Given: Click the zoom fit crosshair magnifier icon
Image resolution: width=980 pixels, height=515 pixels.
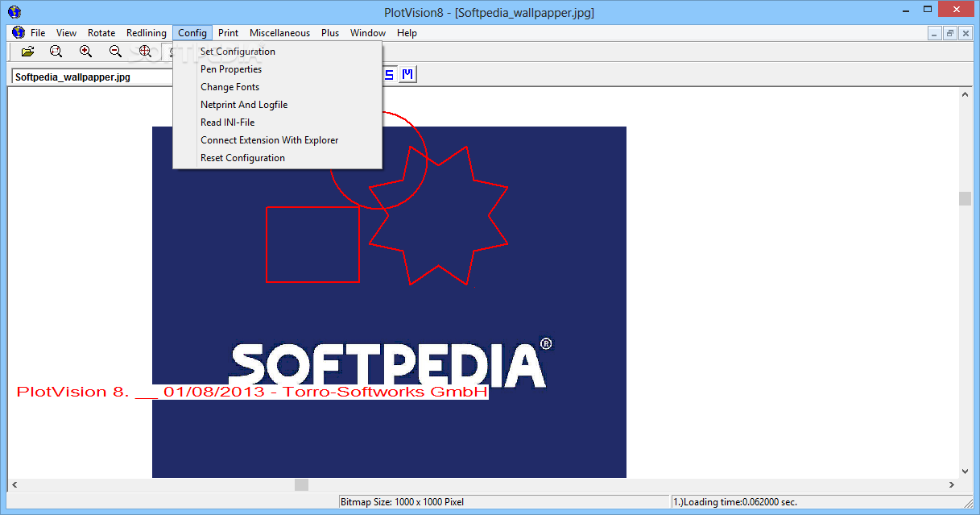Looking at the screenshot, I should 145,52.
